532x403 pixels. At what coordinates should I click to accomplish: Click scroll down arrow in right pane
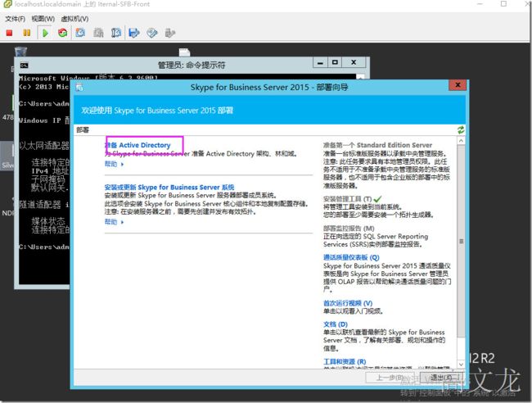point(461,365)
